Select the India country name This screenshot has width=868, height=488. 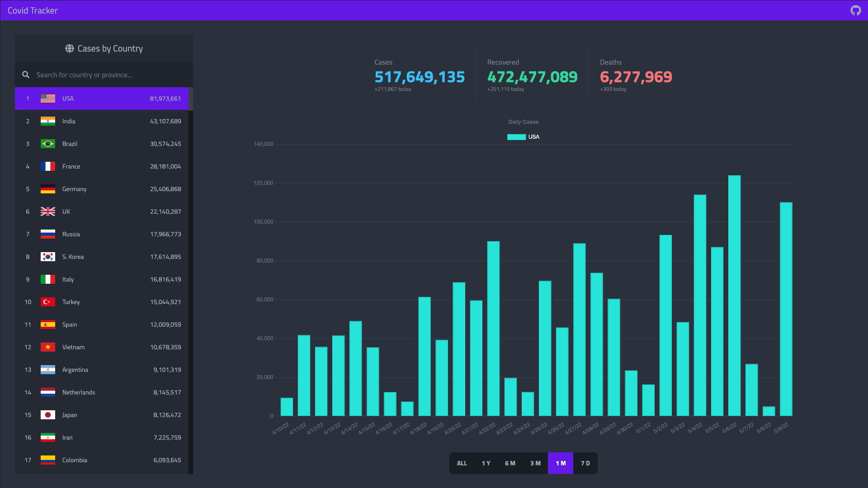(69, 121)
